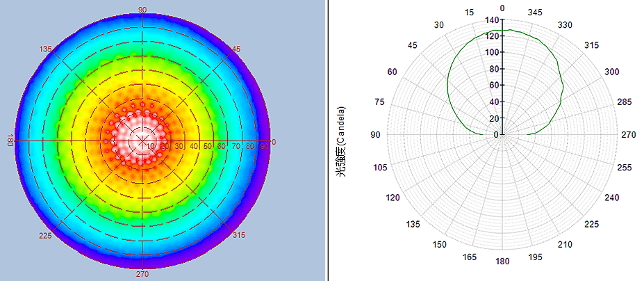Select the 90 label atop the color map

tap(142, 10)
